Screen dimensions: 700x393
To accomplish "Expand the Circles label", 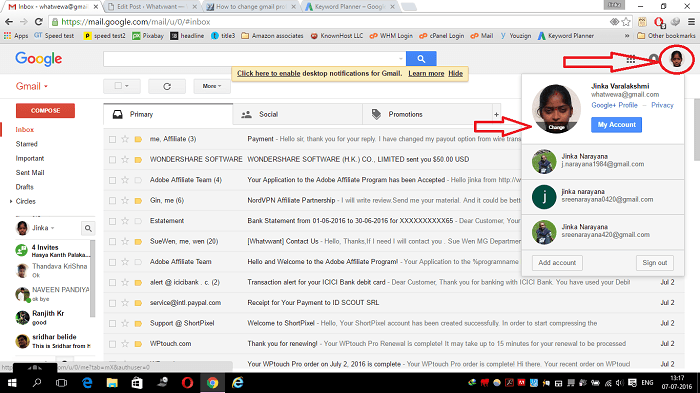I will coord(11,201).
